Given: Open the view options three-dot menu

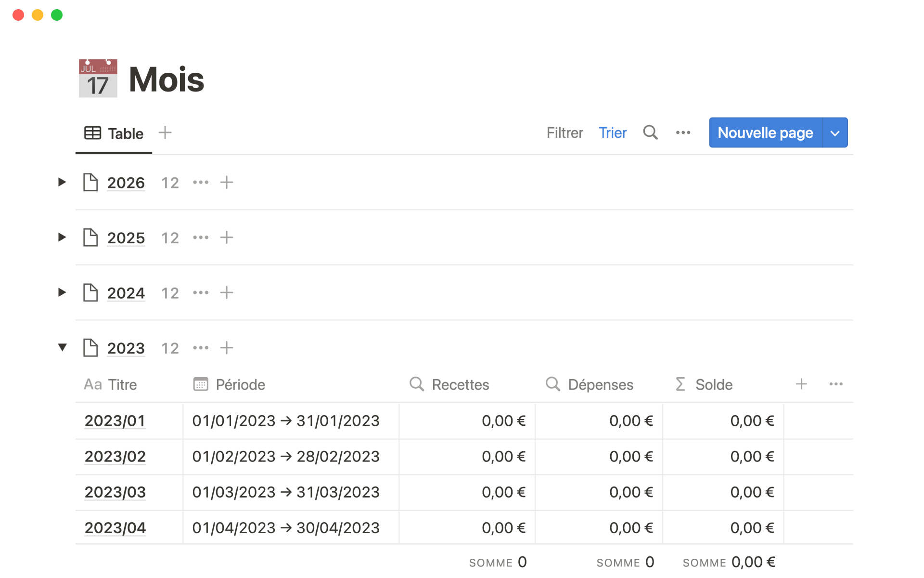Looking at the screenshot, I should click(683, 132).
